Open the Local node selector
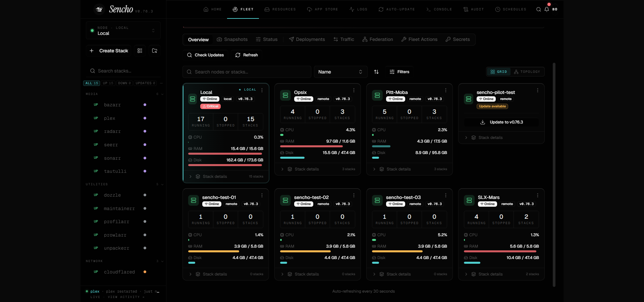The image size is (644, 302). [123, 31]
